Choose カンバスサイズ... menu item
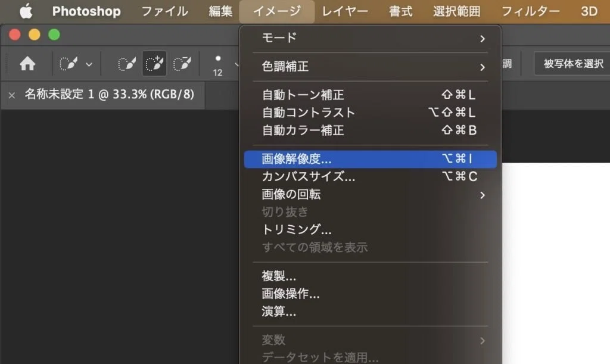This screenshot has width=610, height=364. [370, 176]
